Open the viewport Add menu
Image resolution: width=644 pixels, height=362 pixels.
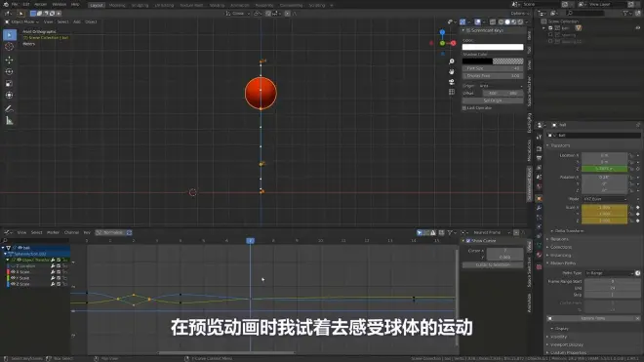tap(77, 21)
